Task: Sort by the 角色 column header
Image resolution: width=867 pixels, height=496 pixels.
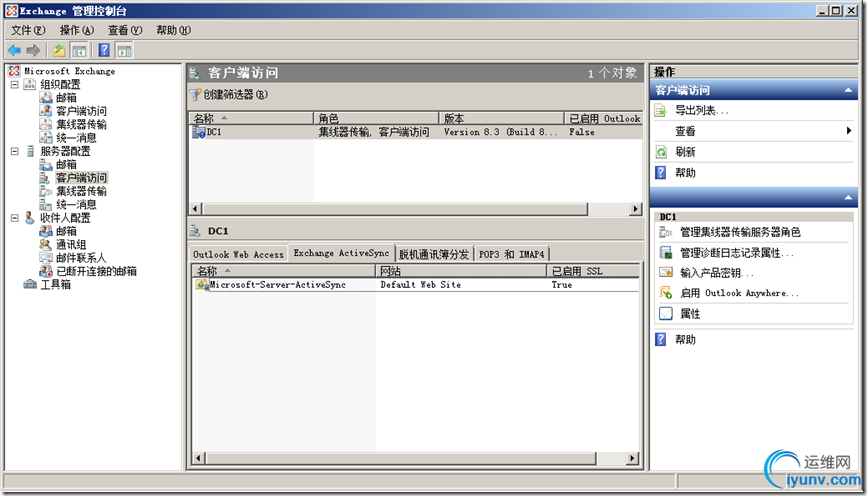Action: coord(377,118)
